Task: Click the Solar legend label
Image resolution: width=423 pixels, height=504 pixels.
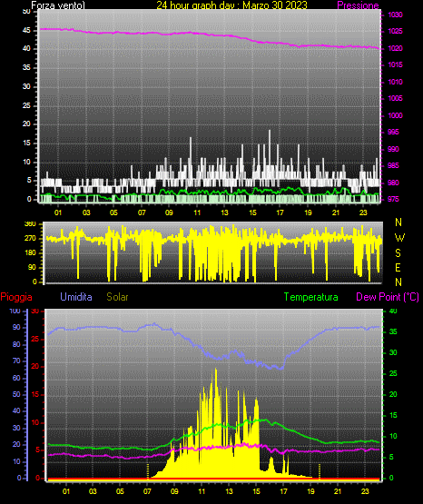Action: coord(117,297)
